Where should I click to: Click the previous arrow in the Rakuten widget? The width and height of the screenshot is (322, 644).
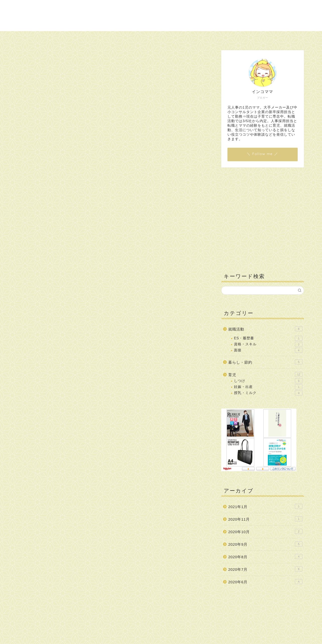(x=248, y=469)
